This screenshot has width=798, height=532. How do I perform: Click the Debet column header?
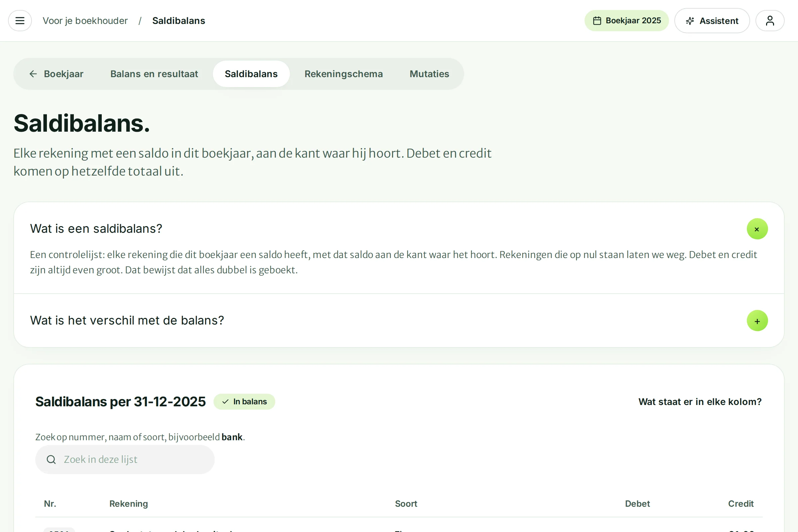[x=637, y=503]
